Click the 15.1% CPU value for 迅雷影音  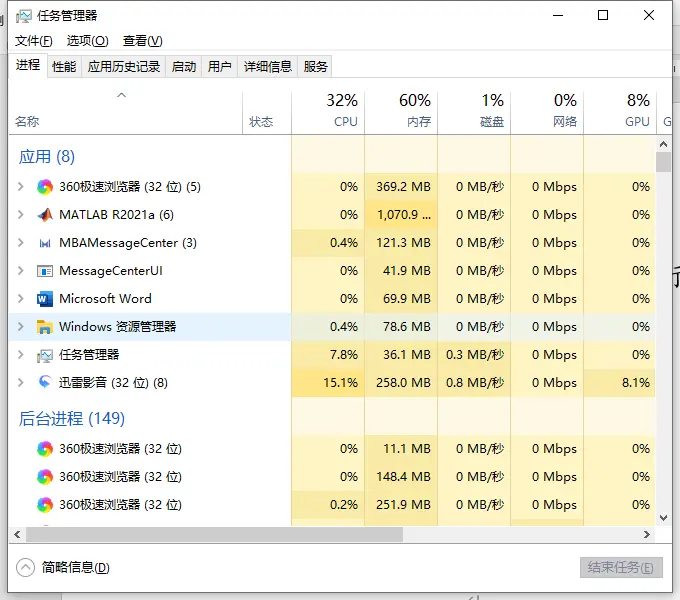(x=328, y=382)
